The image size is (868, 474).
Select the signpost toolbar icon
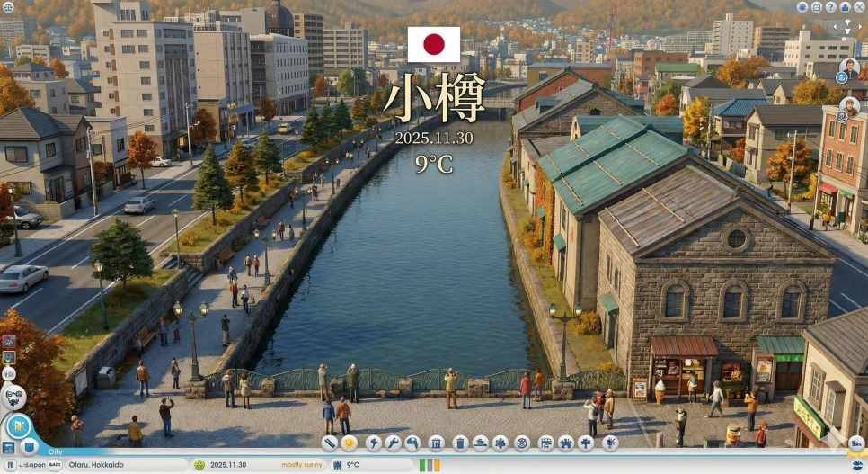[x=586, y=443]
